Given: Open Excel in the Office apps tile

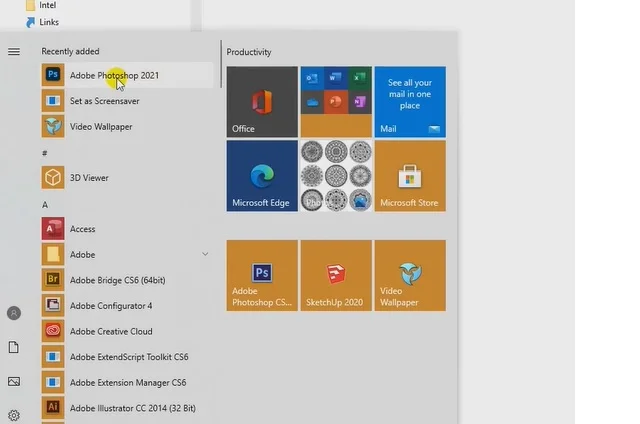Looking at the screenshot, I should [x=360, y=78].
